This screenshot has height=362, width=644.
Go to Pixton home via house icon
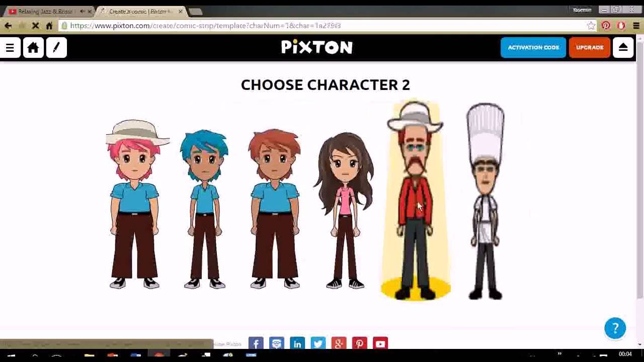pyautogui.click(x=33, y=48)
